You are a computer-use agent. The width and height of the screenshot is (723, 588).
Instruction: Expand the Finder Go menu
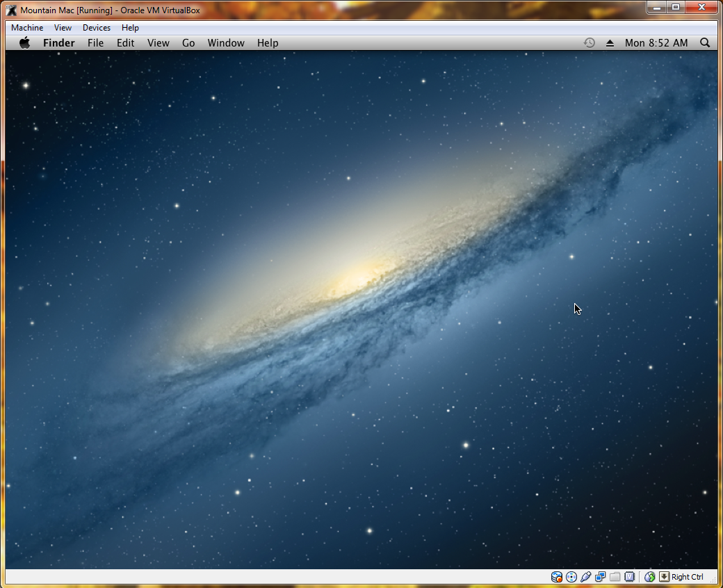(x=188, y=43)
